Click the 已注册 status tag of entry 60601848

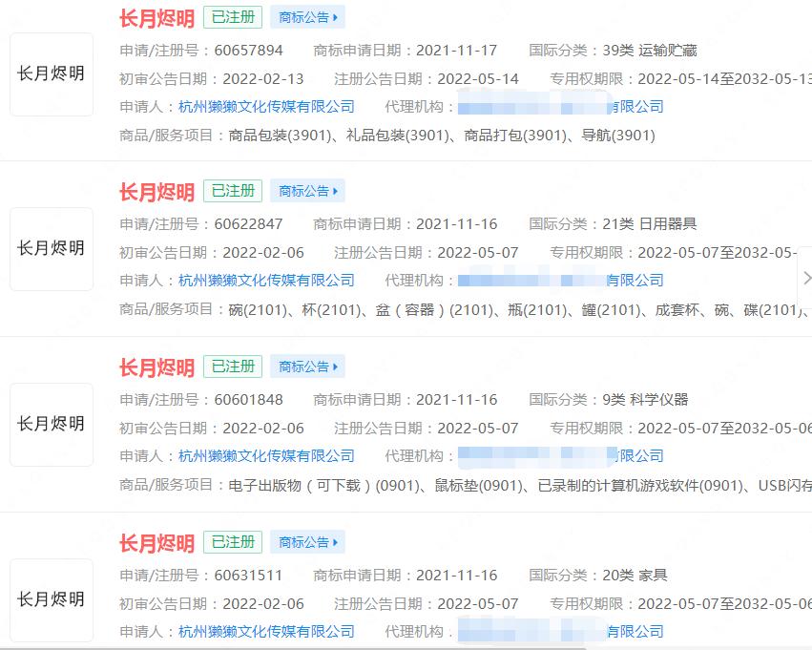pyautogui.click(x=233, y=367)
